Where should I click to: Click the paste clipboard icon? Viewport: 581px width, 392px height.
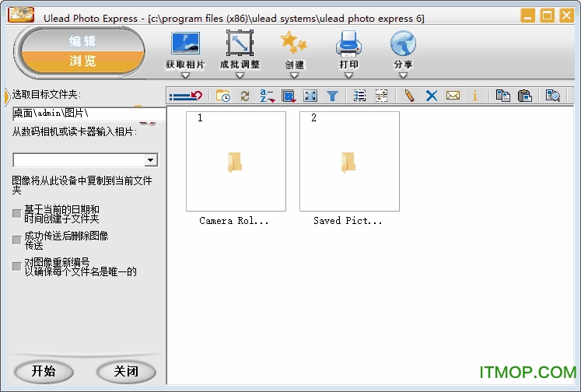525,96
